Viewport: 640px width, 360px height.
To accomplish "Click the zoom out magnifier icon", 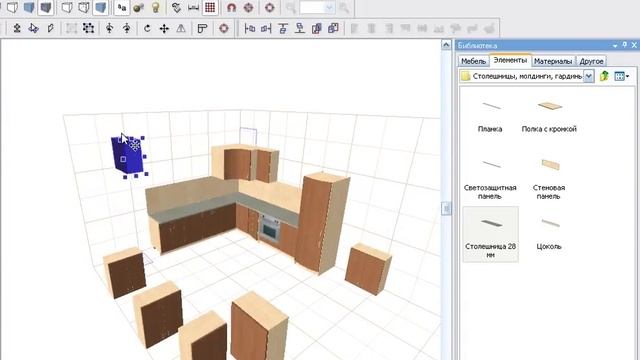I will pyautogui.click(x=291, y=7).
